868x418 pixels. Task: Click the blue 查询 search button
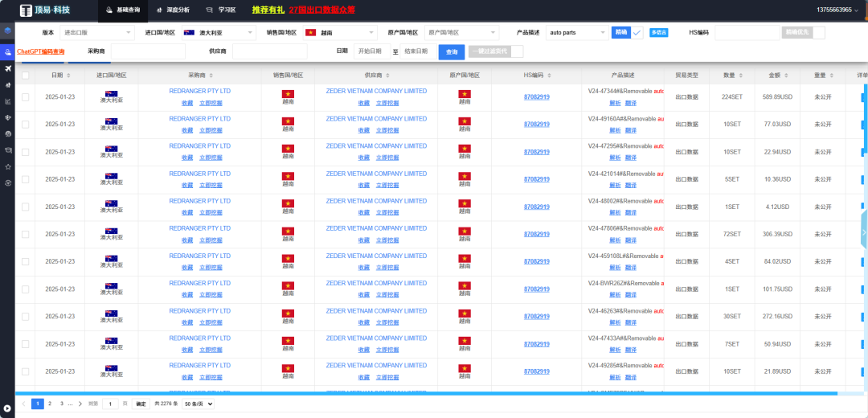click(452, 52)
